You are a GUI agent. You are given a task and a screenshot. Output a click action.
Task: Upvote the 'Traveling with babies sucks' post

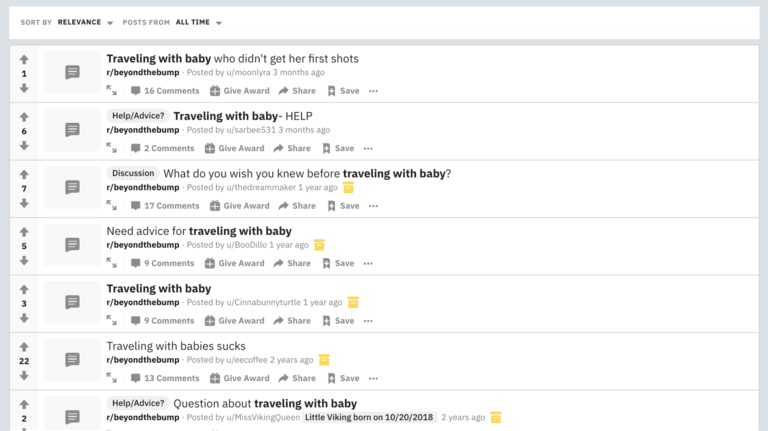pyautogui.click(x=24, y=347)
